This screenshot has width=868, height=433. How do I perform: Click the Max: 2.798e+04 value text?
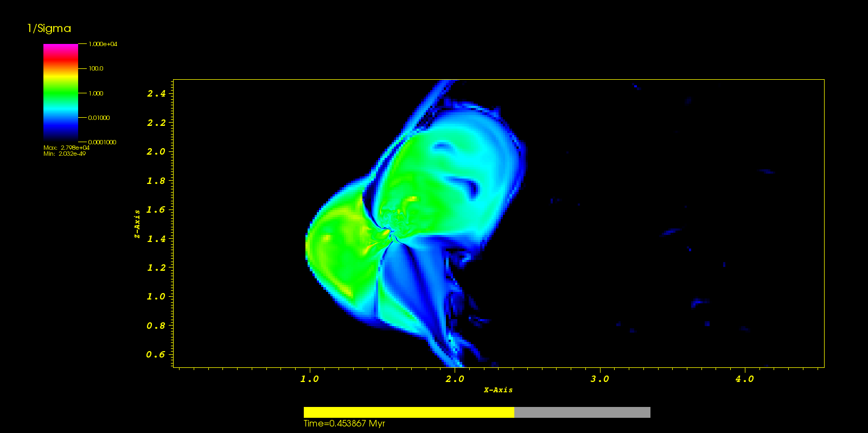click(66, 148)
